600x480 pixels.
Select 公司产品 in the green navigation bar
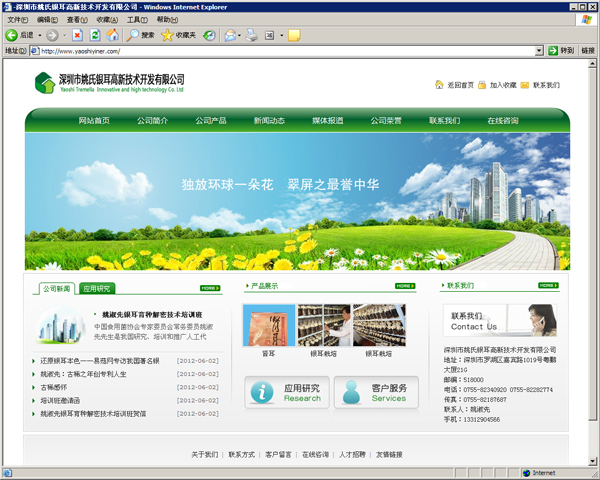click(211, 120)
